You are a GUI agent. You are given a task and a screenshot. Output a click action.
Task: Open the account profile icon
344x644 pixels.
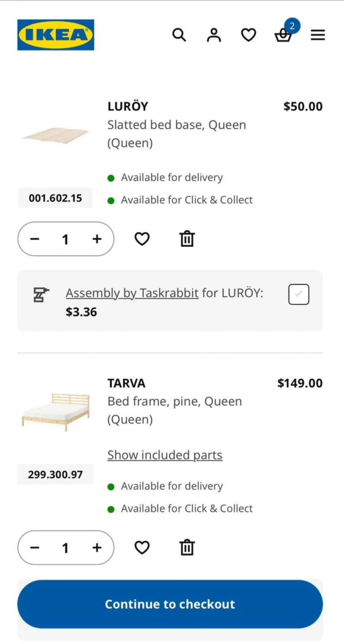pos(214,35)
